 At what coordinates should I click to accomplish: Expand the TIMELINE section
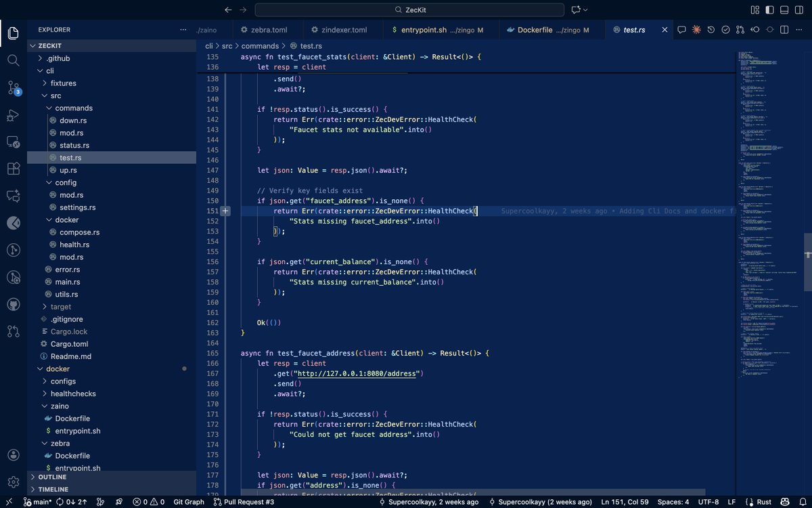(x=112, y=489)
